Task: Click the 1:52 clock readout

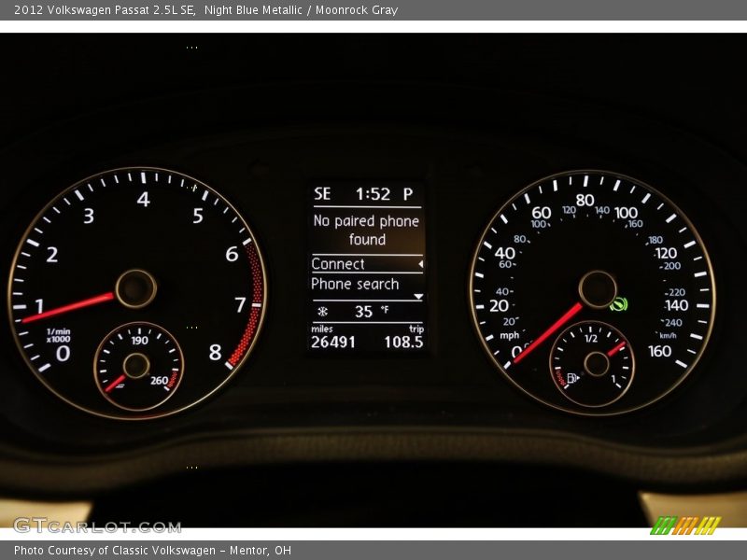Action: [x=373, y=194]
